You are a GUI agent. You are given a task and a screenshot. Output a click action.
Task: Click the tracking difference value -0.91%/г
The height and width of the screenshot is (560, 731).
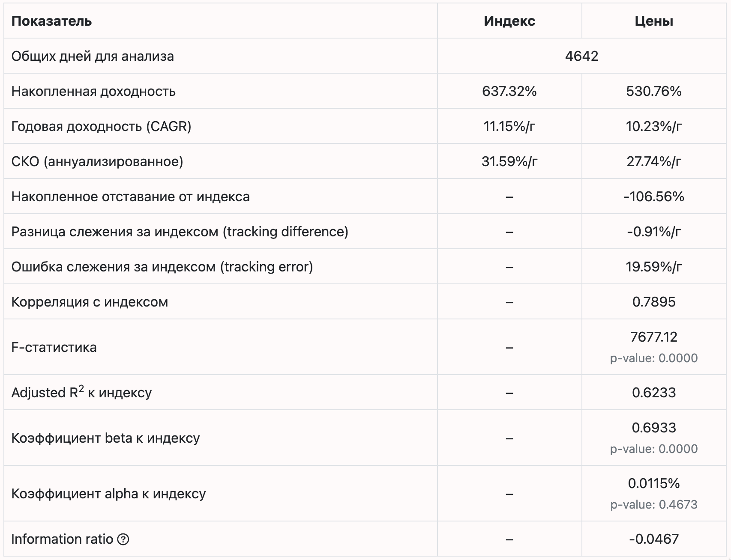point(654,232)
